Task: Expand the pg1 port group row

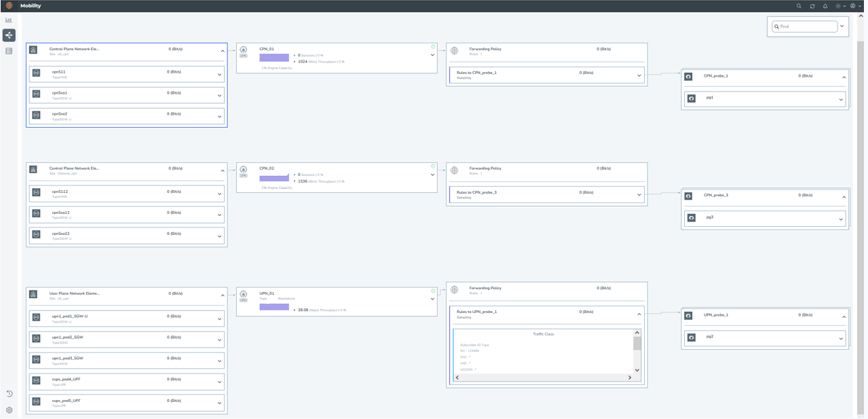Action: 841,100
